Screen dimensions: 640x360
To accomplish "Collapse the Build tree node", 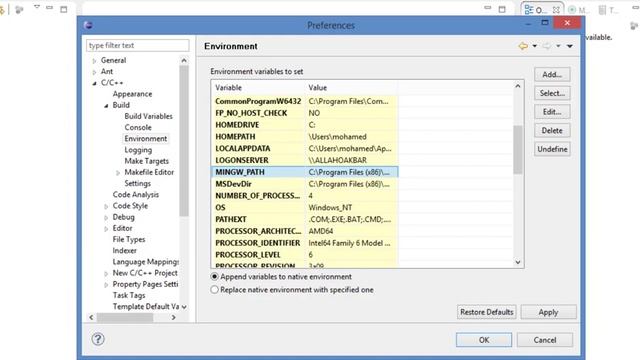I will (x=106, y=105).
